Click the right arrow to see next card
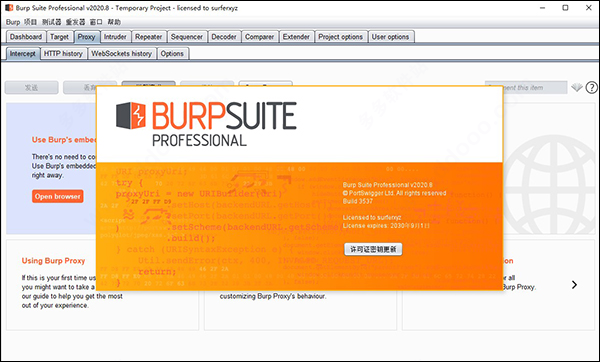 coord(574,285)
